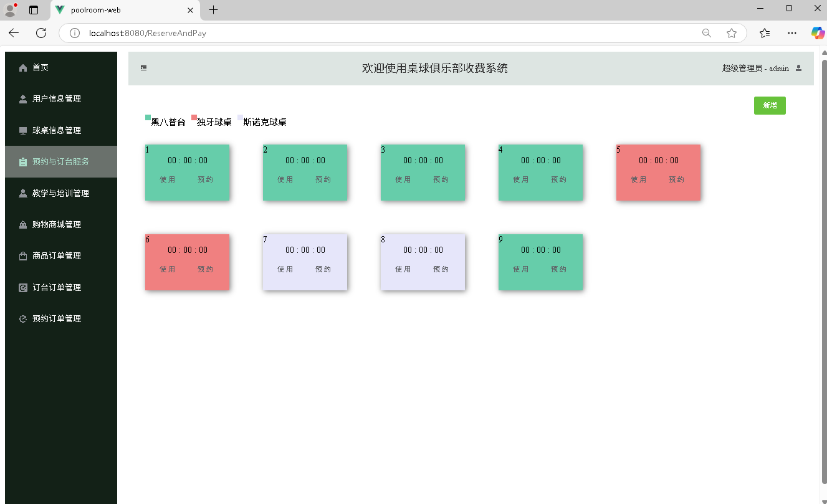Screen dimensions: 827x504
Task: Click the 斯诺克球桌 legend label
Action: 265,122
